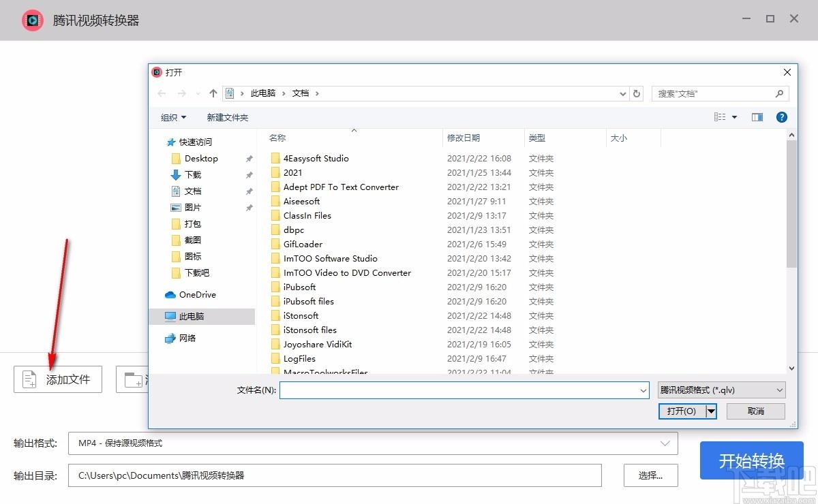Open the 打开 button split arrow
Screen dimensions: 818x504
pyautogui.click(x=711, y=411)
